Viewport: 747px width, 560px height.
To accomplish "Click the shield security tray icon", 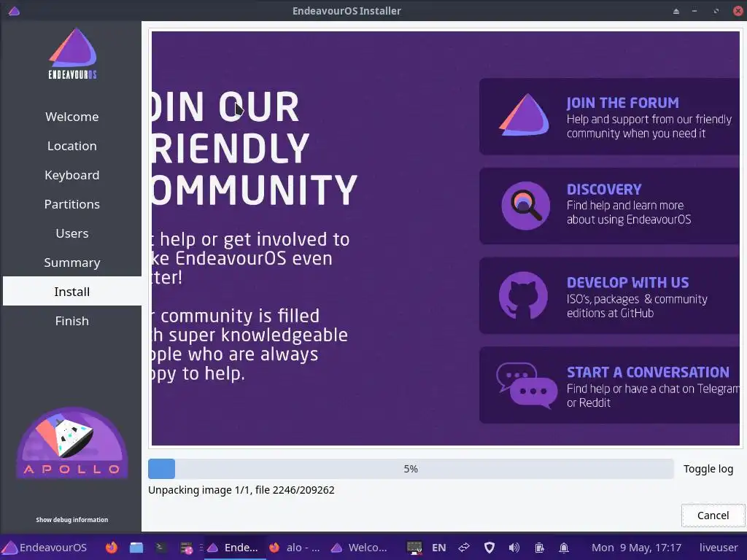I will (489, 548).
